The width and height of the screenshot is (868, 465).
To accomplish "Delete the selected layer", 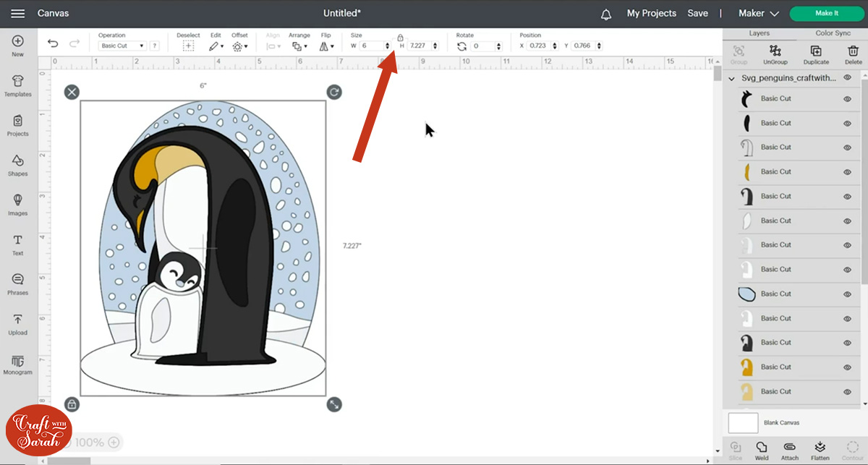I will click(x=854, y=54).
